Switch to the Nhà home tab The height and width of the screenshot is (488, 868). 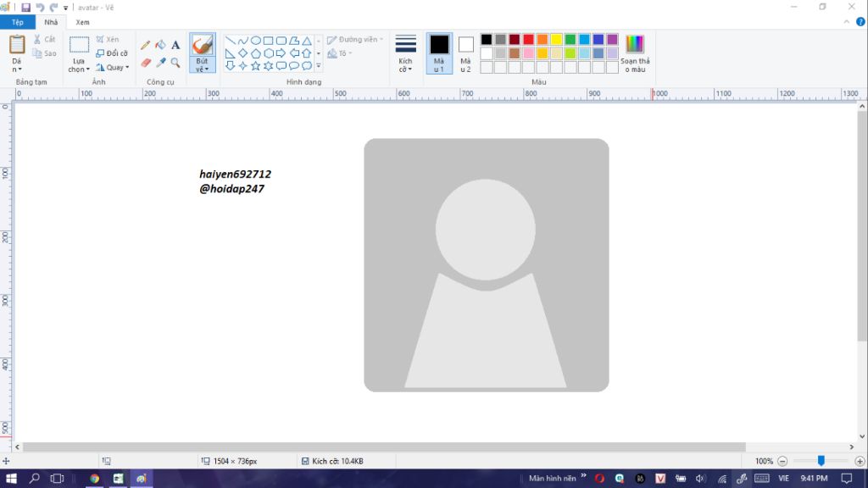(51, 22)
